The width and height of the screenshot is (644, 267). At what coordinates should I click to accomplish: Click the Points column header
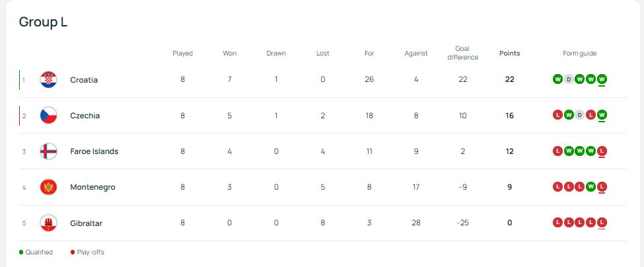coord(509,54)
